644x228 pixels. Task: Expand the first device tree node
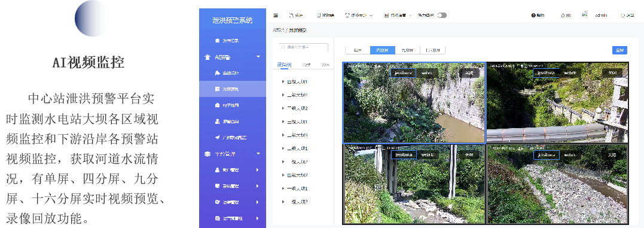283,82
